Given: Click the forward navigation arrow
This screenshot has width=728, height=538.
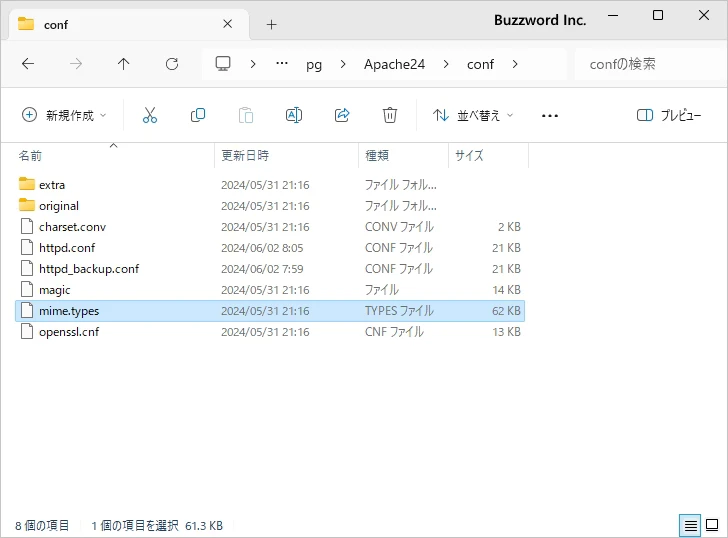Looking at the screenshot, I should [76, 64].
